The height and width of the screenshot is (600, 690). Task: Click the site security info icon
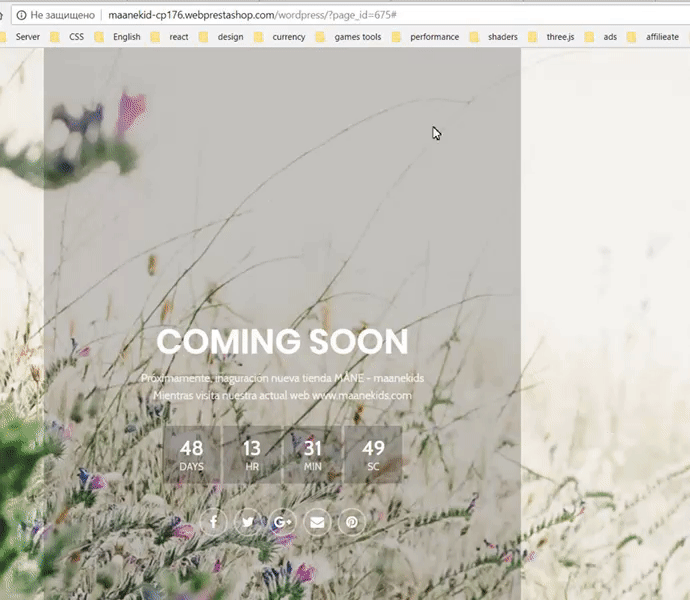coord(21,15)
